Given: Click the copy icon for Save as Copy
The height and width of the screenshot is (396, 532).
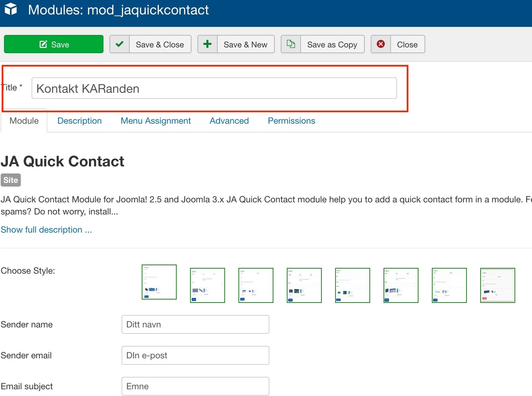Looking at the screenshot, I should pos(291,44).
